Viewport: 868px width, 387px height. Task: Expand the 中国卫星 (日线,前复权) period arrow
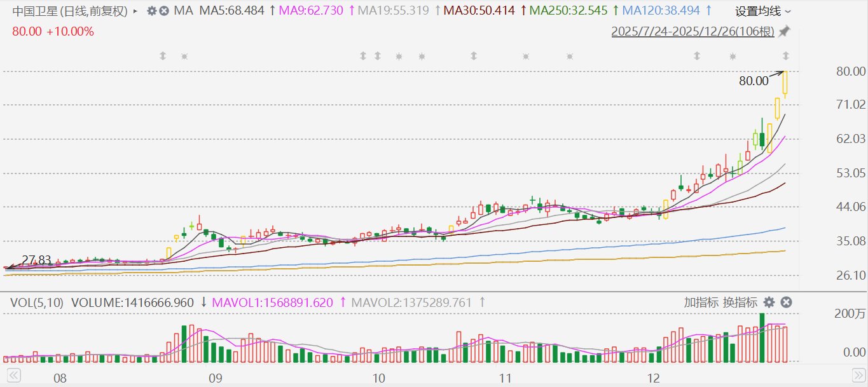click(135, 11)
